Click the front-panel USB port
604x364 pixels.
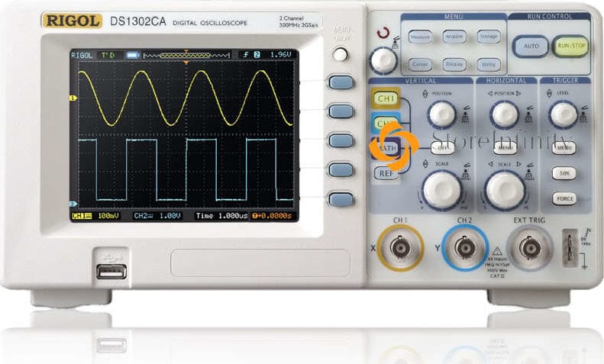coord(111,272)
